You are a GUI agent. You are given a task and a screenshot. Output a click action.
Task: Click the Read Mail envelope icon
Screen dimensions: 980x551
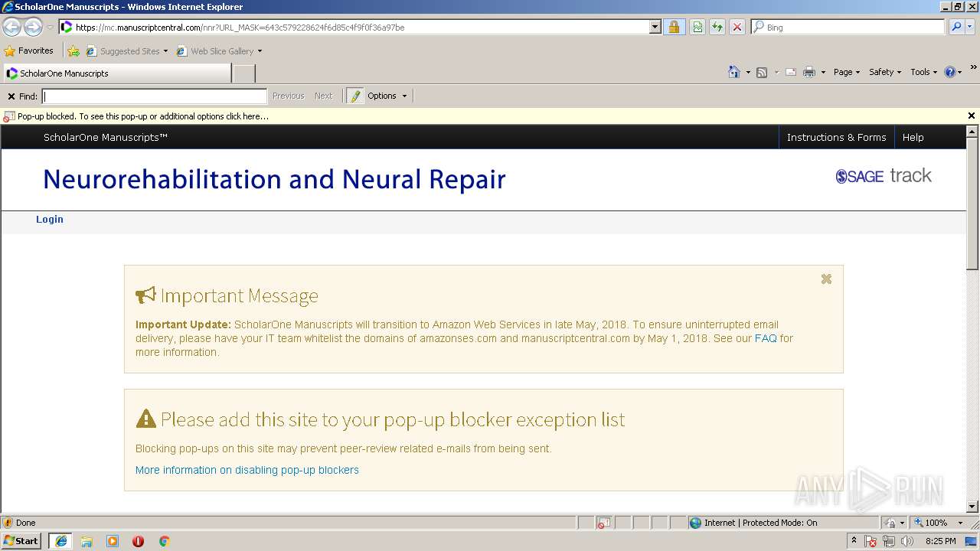pos(791,72)
